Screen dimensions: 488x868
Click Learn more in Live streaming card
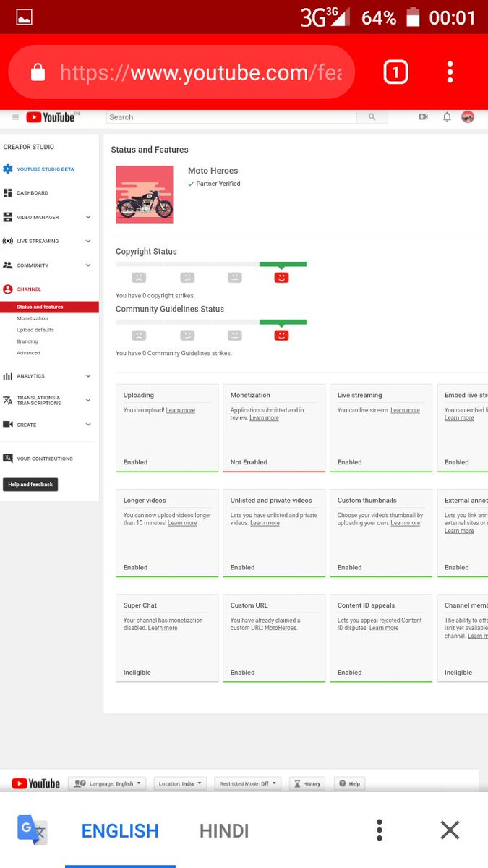[x=405, y=410]
